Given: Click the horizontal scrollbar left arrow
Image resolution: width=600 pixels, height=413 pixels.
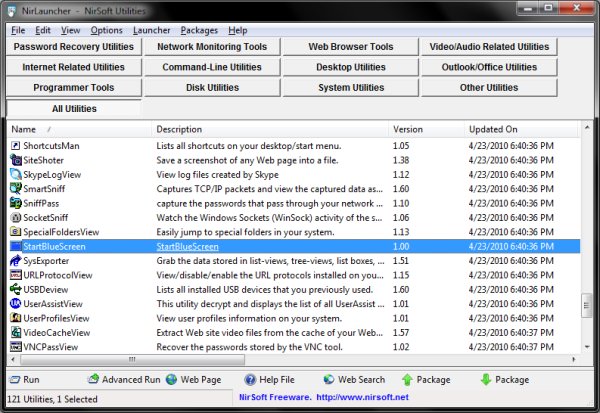Looking at the screenshot, I should tap(13, 359).
